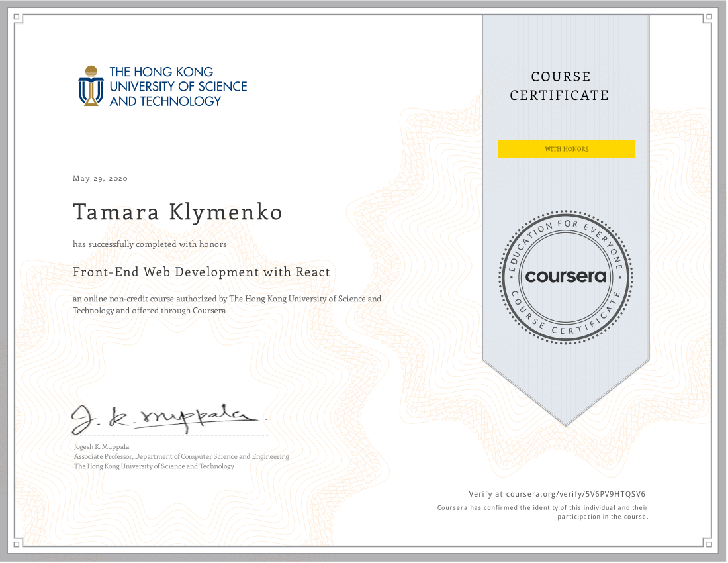The image size is (728, 563).
Task: Select the recipient name Tamara Klymenko
Action: point(177,213)
